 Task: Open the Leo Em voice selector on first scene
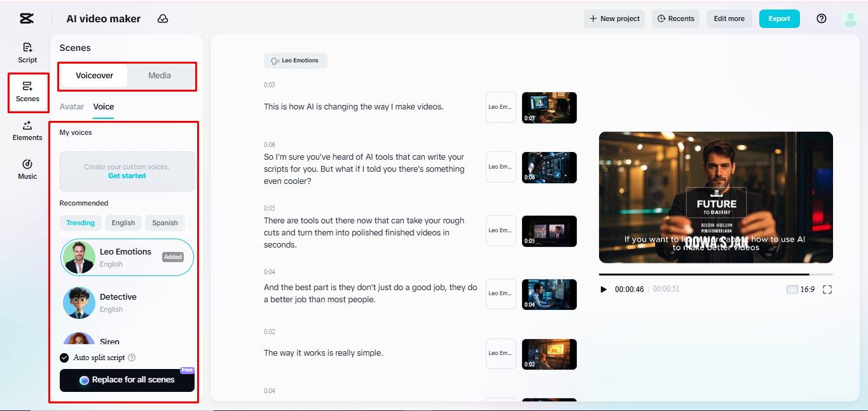click(500, 108)
